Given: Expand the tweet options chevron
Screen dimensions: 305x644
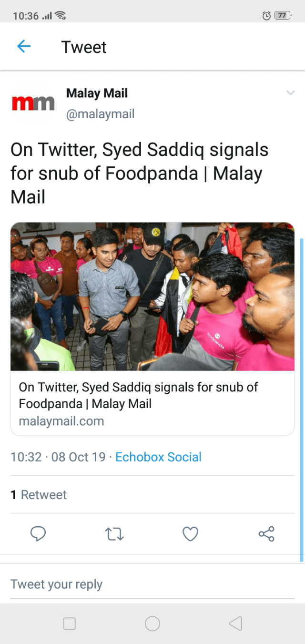Looking at the screenshot, I should (290, 93).
